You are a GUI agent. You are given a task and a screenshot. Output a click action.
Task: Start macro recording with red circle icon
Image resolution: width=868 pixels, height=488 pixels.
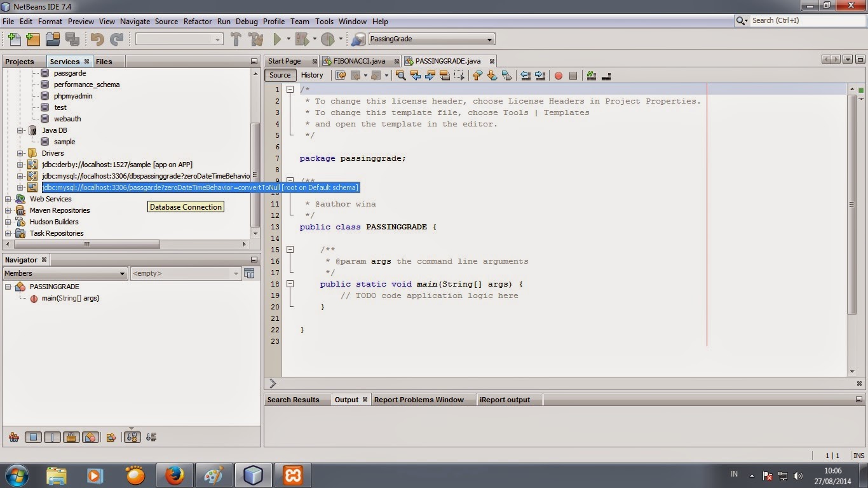click(x=559, y=76)
